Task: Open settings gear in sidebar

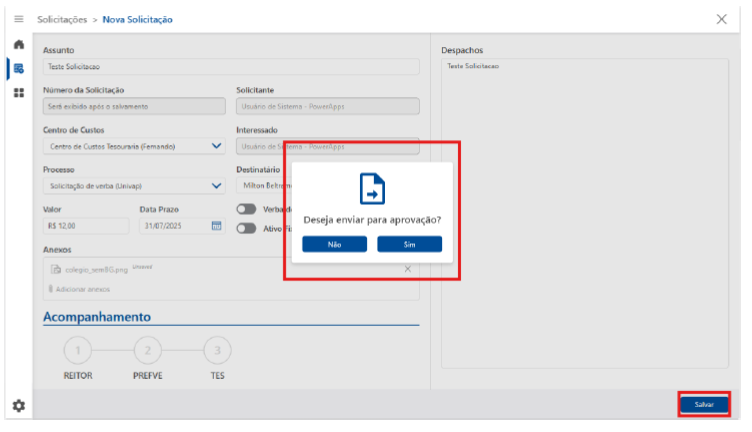Action: [18, 405]
